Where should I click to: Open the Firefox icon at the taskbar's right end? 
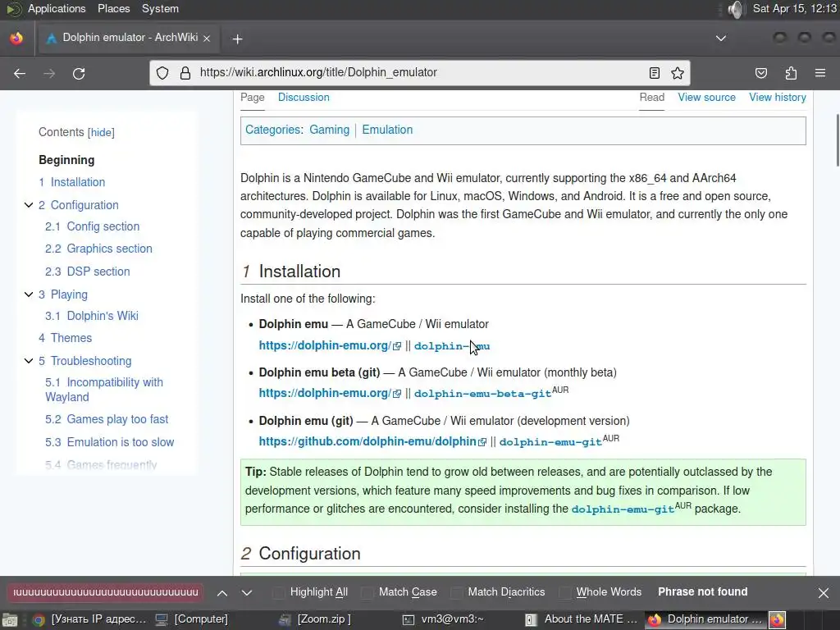[777, 620]
